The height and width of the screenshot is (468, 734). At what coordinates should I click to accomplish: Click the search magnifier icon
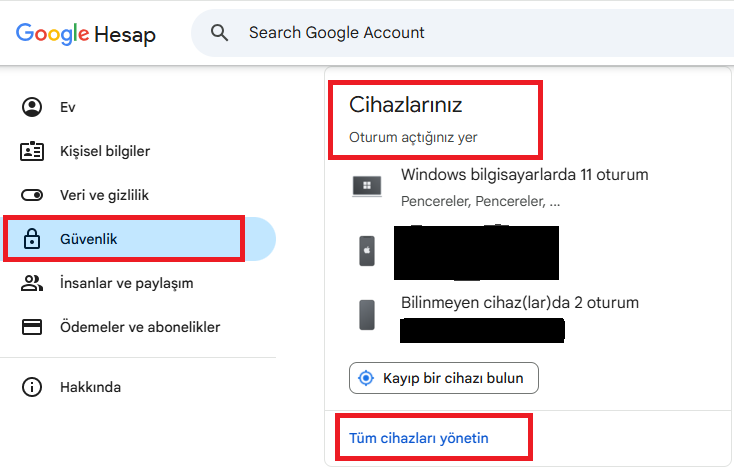(x=219, y=33)
